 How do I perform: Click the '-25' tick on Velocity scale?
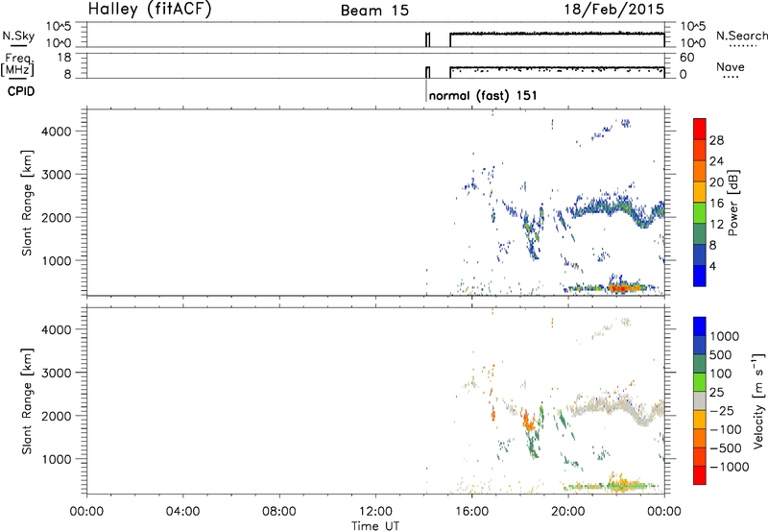[x=722, y=411]
